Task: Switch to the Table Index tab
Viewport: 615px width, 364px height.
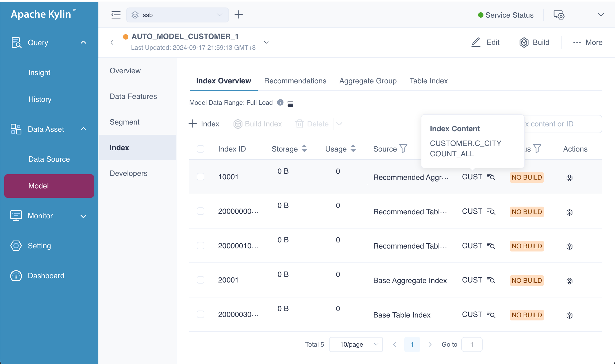Action: coord(429,81)
